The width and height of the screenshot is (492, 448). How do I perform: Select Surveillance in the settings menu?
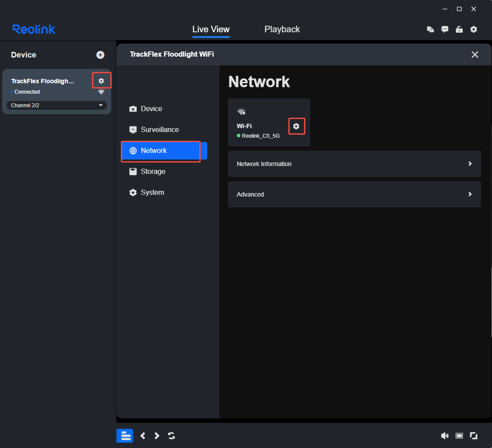click(164, 130)
